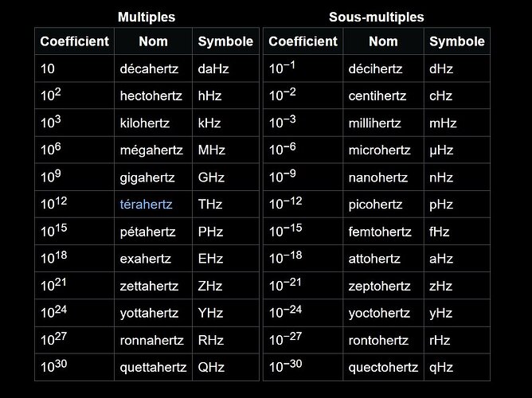This screenshot has width=532, height=398.
Task: Select the gigahertz cell
Action: coord(154,178)
